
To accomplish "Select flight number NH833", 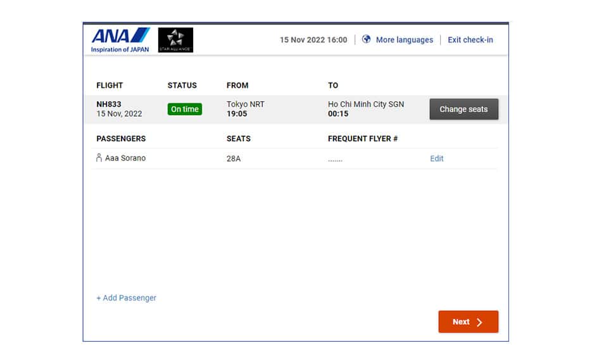I will pyautogui.click(x=109, y=104).
